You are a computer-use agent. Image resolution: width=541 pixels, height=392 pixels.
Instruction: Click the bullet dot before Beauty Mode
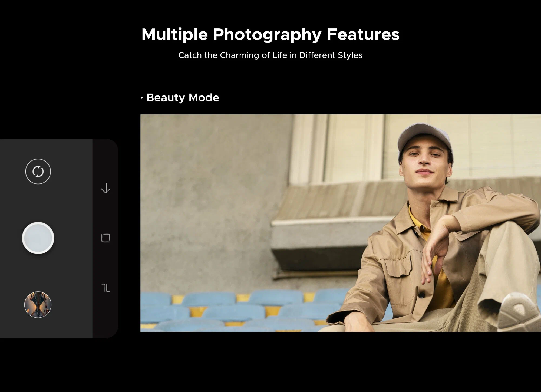pos(142,98)
